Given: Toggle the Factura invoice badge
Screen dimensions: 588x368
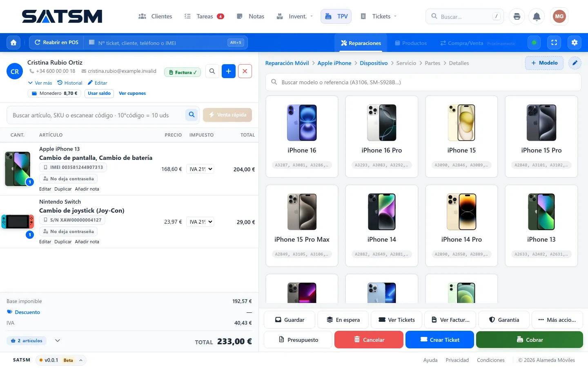Looking at the screenshot, I should [183, 72].
